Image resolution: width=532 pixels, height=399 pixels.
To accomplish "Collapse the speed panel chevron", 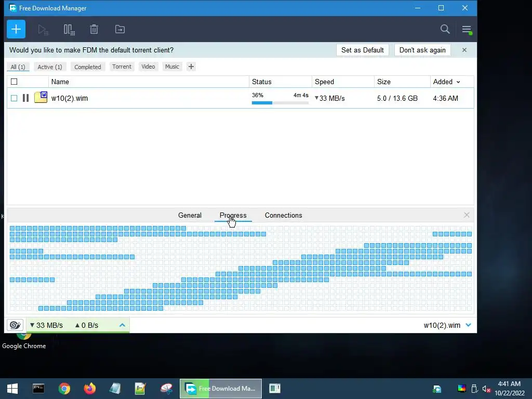I will (x=122, y=325).
